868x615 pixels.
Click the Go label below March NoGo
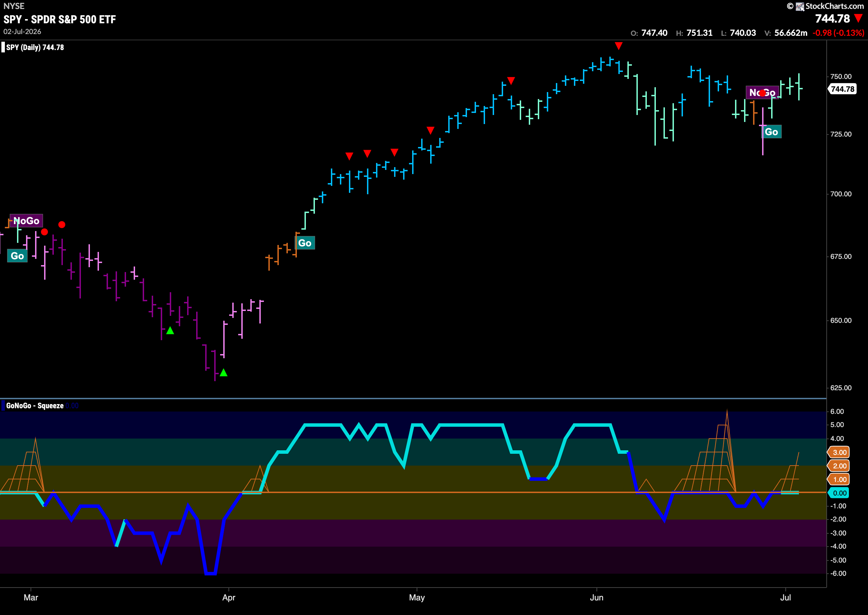tap(17, 256)
